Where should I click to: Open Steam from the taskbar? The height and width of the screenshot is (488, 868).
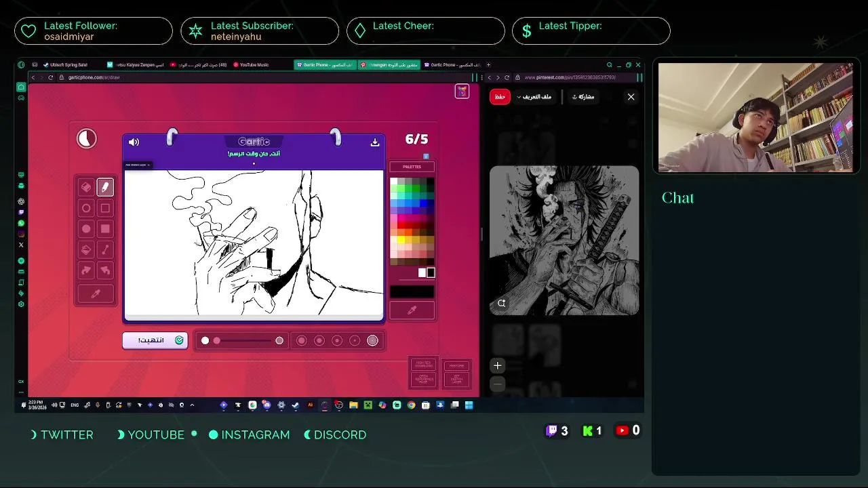296,405
